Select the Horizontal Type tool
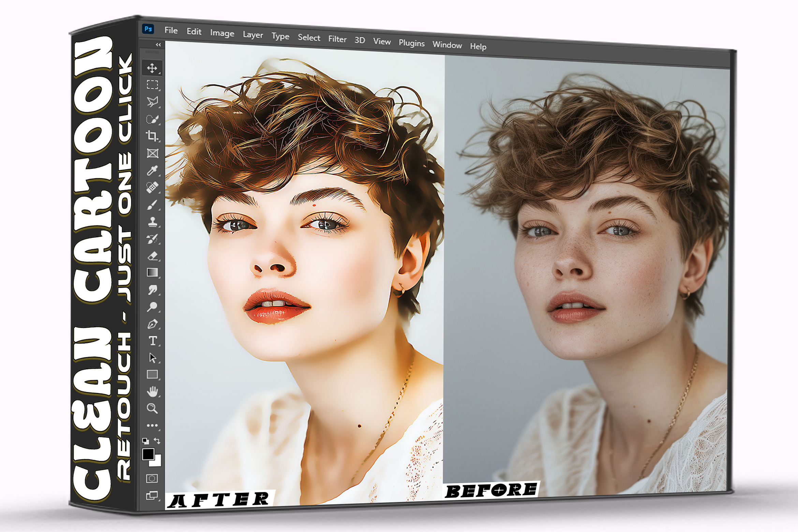The image size is (798, 532). click(152, 341)
